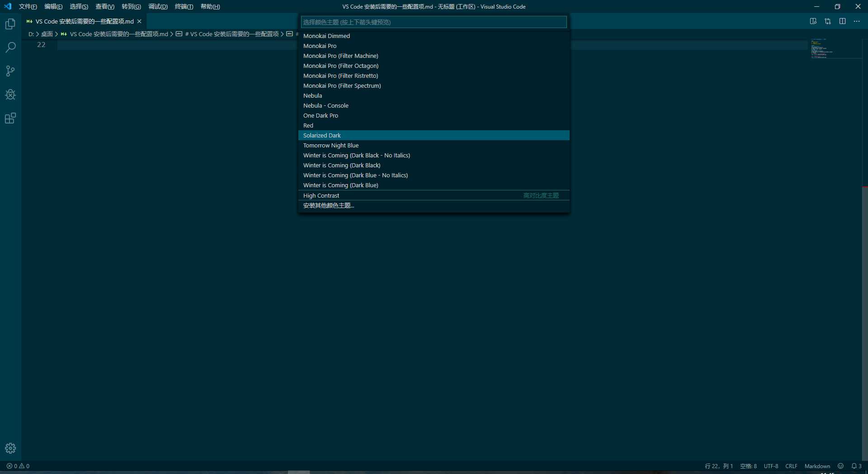Screen dimensions: 868x474
Task: Focus the color theme search input
Action: 434,22
